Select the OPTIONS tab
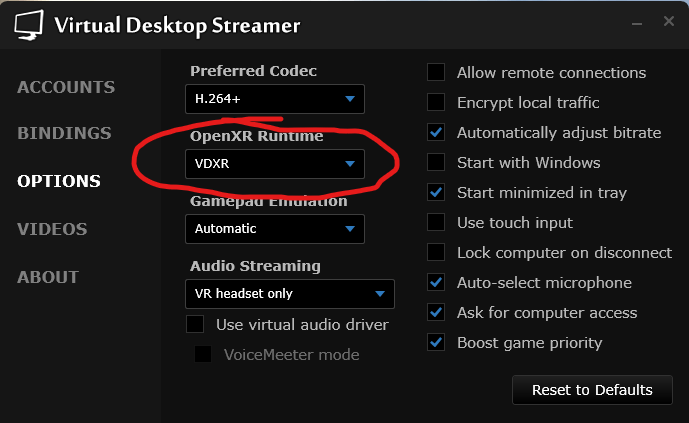 (x=59, y=181)
